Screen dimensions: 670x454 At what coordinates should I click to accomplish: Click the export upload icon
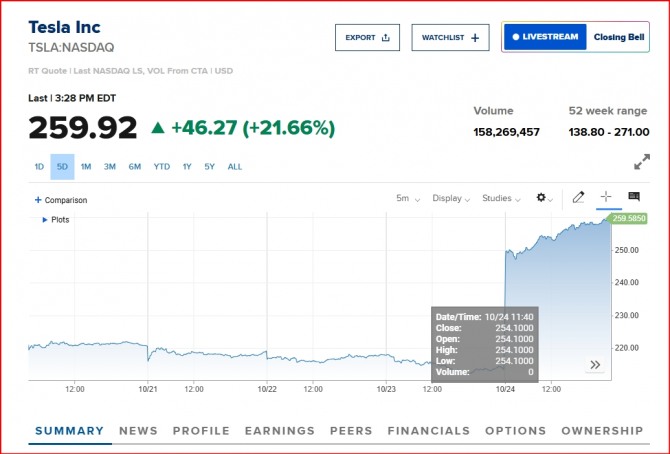click(x=386, y=38)
